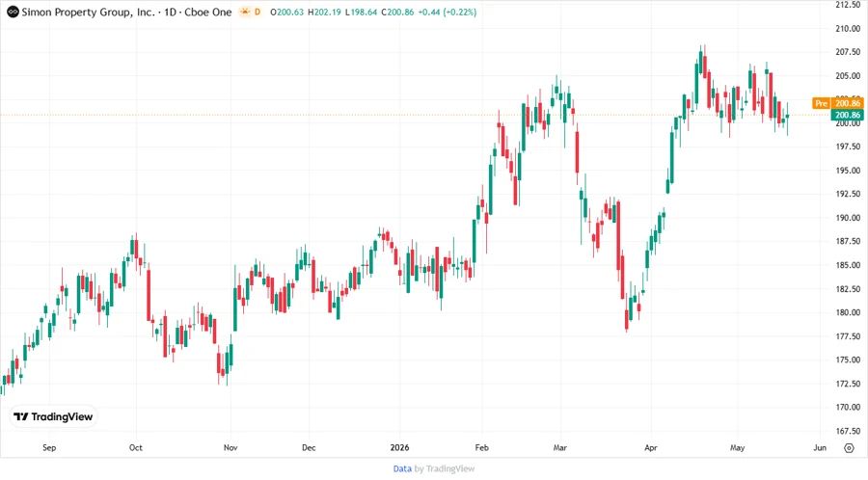Click the TradingView logo badge
Viewport: 868px width, 480px height.
53,417
